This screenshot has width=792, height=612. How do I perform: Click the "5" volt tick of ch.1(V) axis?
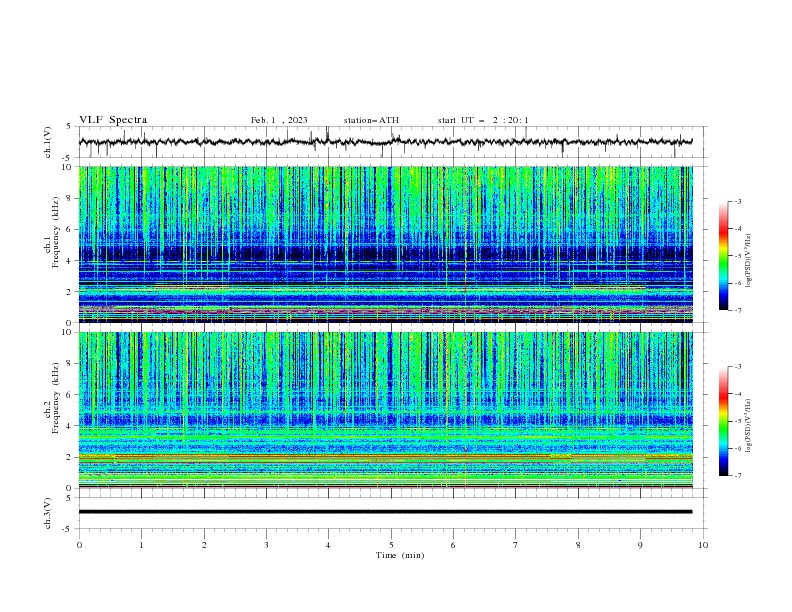tap(69, 127)
